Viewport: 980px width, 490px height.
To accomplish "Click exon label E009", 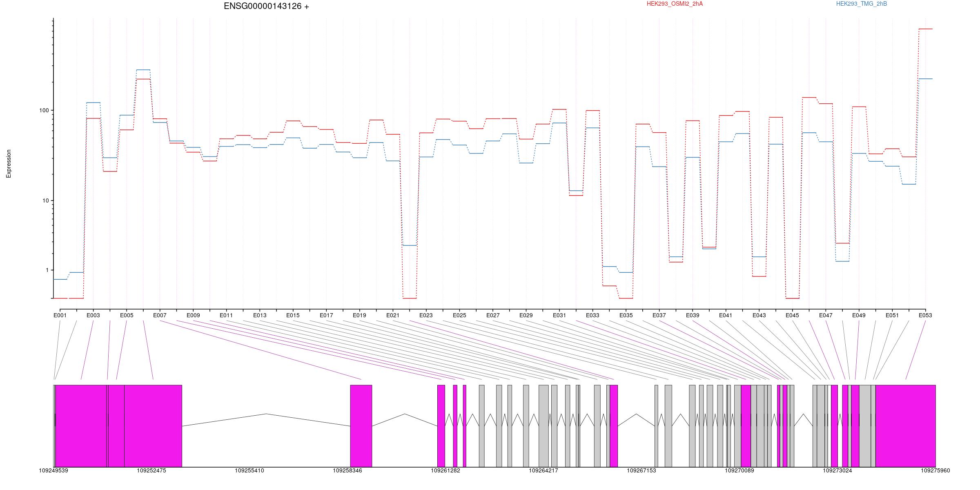I will coord(193,315).
